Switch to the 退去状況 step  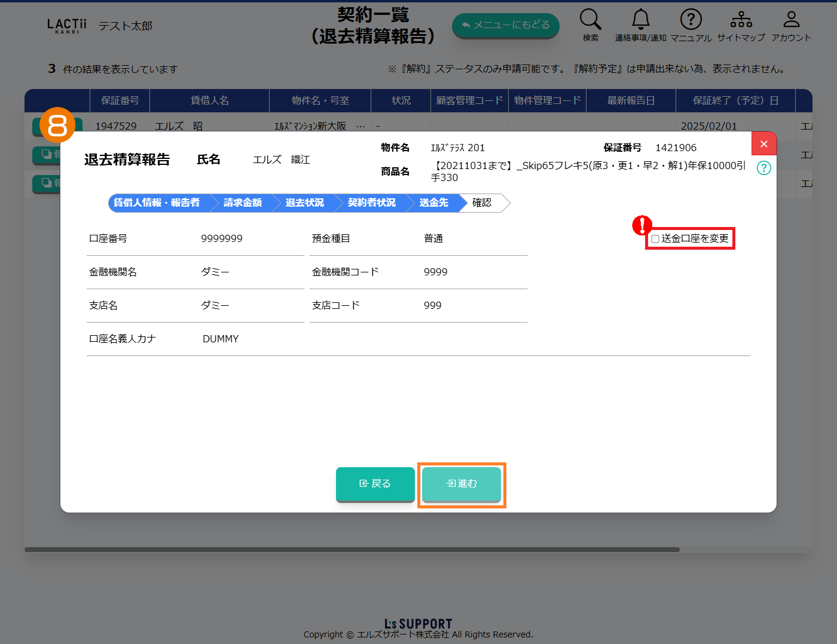(305, 203)
